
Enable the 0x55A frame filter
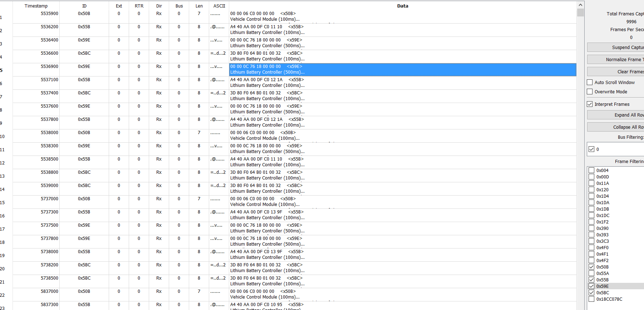(591, 274)
